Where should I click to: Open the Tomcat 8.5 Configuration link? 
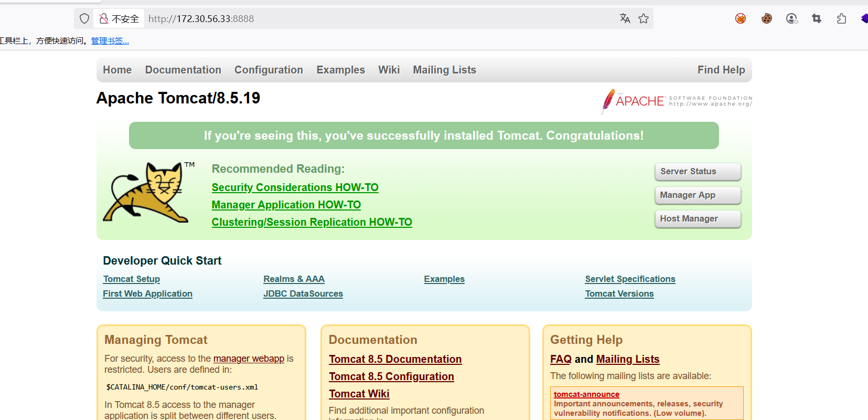point(392,376)
